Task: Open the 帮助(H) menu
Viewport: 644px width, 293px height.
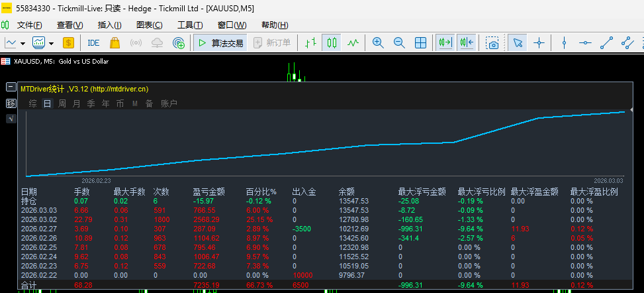Action: tap(275, 25)
